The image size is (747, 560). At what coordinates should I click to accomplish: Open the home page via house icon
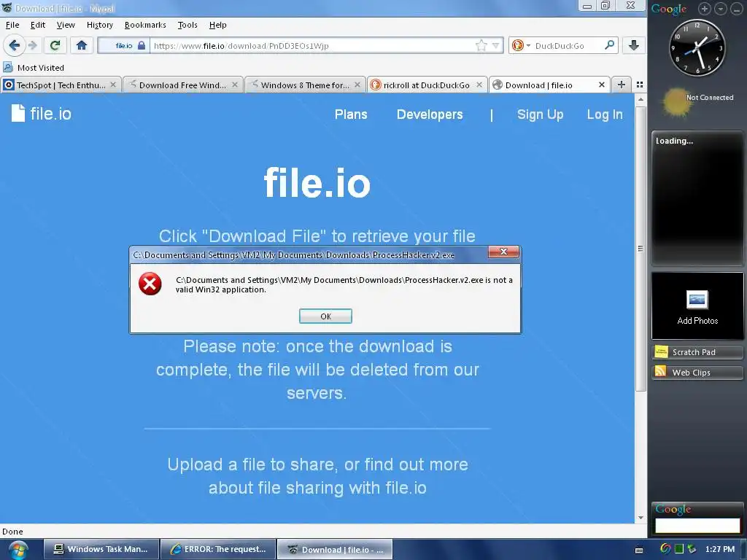pos(82,45)
